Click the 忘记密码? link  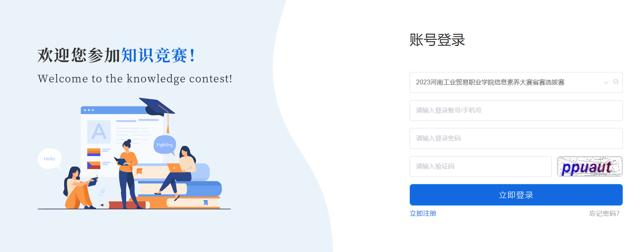click(x=604, y=214)
